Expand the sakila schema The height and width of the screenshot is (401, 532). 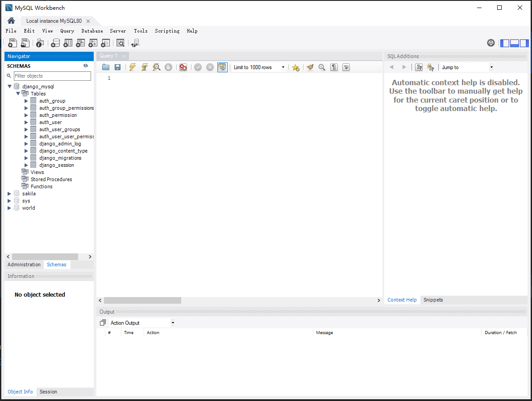[x=9, y=194]
